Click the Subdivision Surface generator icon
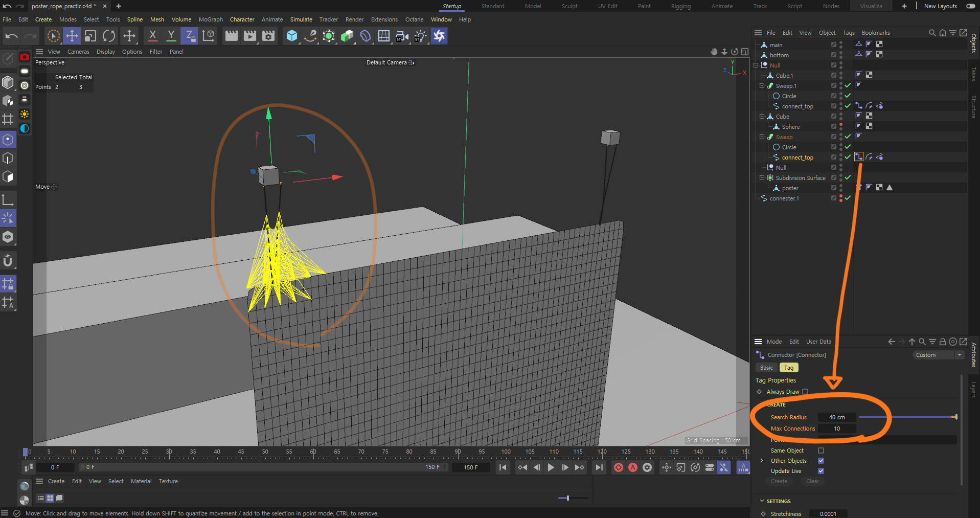This screenshot has height=518, width=980. coord(329,36)
